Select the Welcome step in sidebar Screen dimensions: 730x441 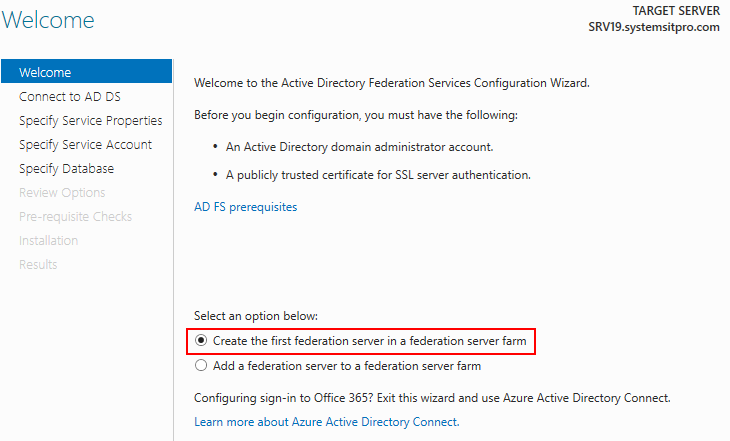point(45,72)
